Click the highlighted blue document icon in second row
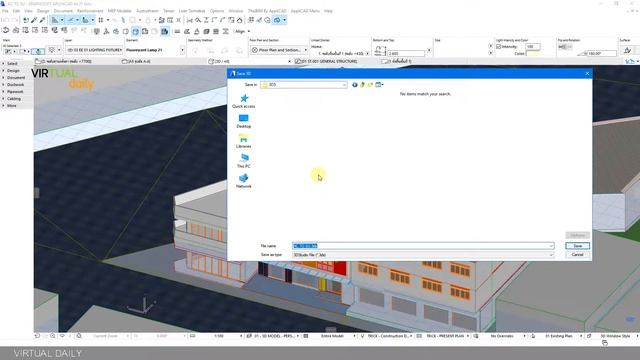The width and height of the screenshot is (640, 360). point(164,31)
